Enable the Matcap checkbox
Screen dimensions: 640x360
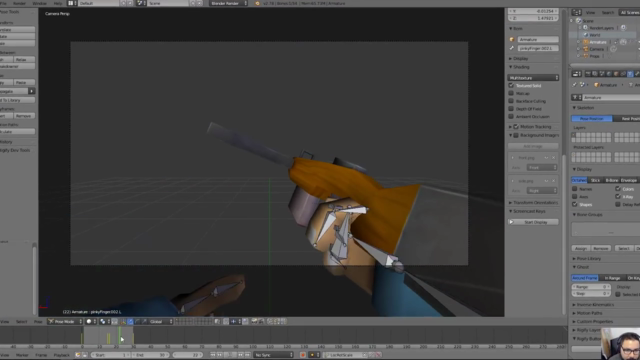pyautogui.click(x=511, y=93)
